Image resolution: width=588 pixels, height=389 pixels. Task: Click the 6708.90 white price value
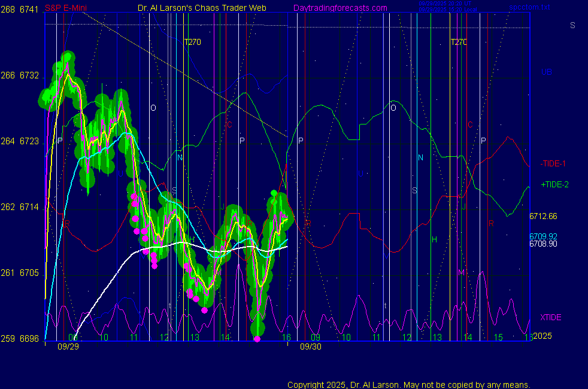pyautogui.click(x=543, y=244)
